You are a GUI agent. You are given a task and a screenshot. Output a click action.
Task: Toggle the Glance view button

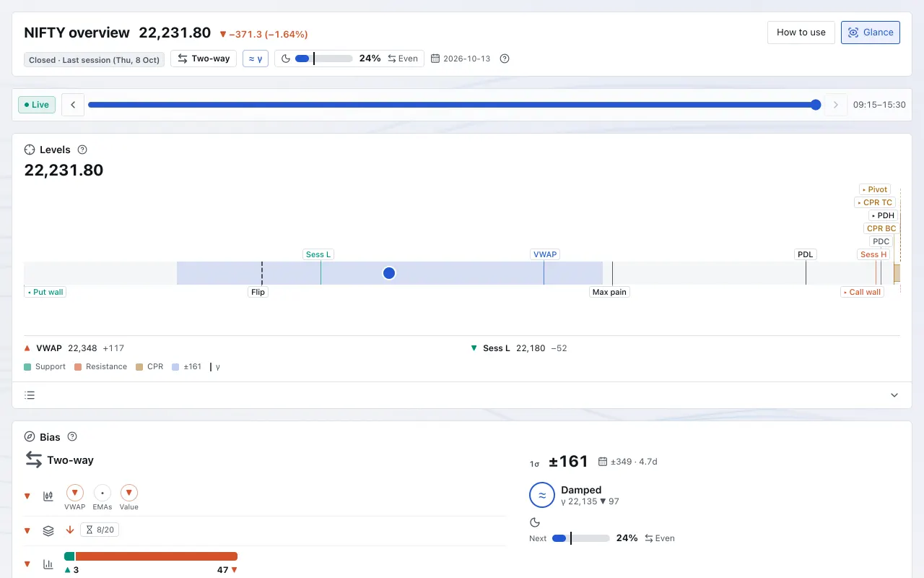point(871,33)
